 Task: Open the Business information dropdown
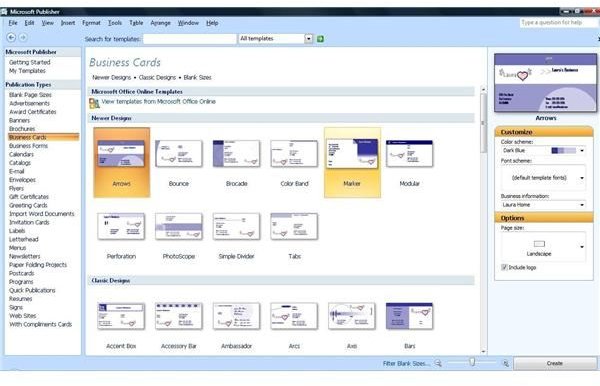[582, 205]
